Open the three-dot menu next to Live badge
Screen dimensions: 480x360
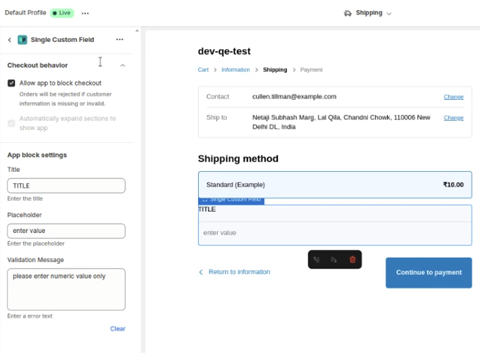85,13
